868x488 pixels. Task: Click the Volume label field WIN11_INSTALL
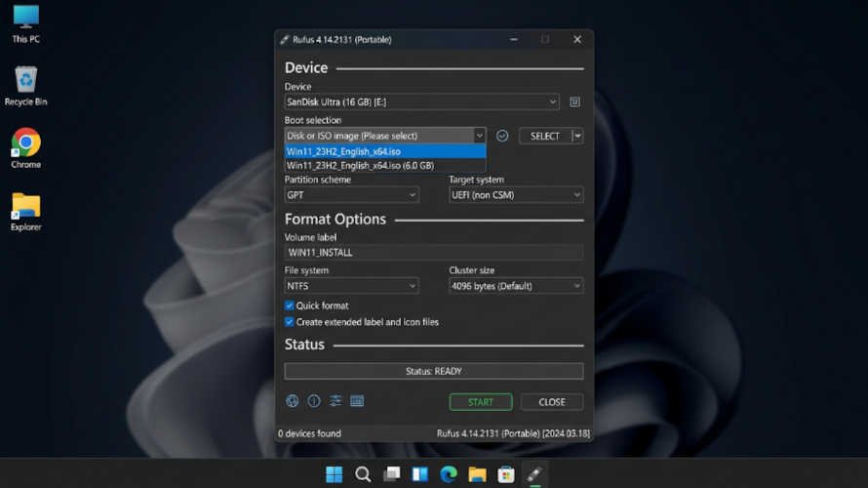click(x=434, y=253)
